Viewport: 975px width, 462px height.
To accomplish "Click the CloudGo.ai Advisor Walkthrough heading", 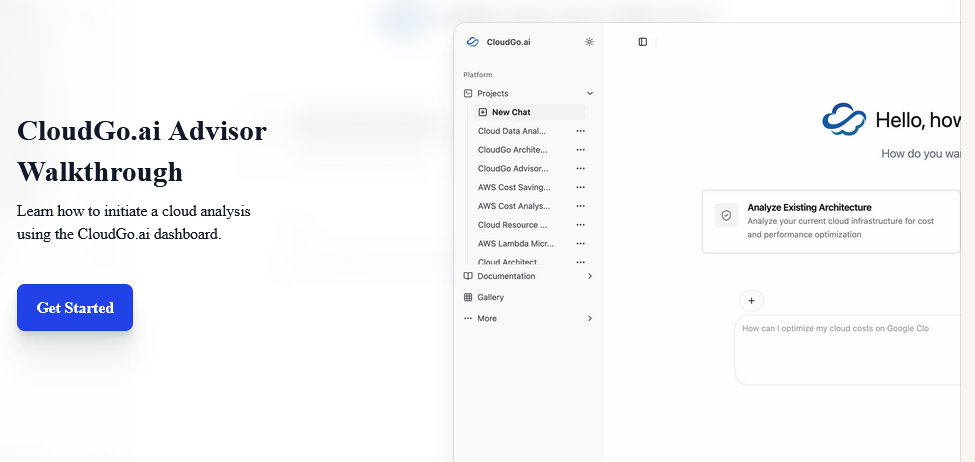I will (x=142, y=151).
